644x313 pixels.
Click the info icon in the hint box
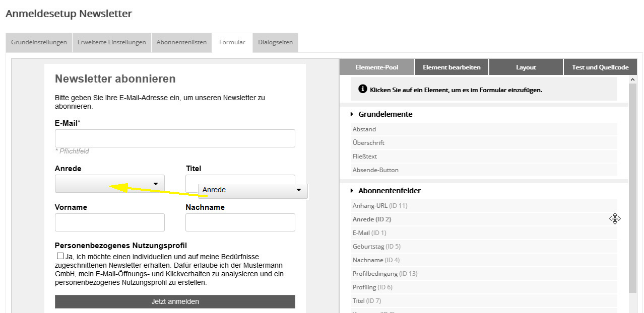[x=362, y=89]
